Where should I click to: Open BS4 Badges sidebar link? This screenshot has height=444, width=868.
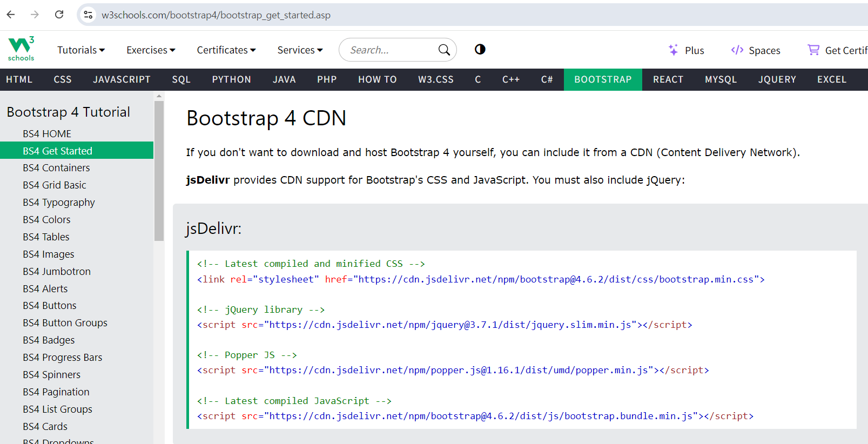[77, 340]
